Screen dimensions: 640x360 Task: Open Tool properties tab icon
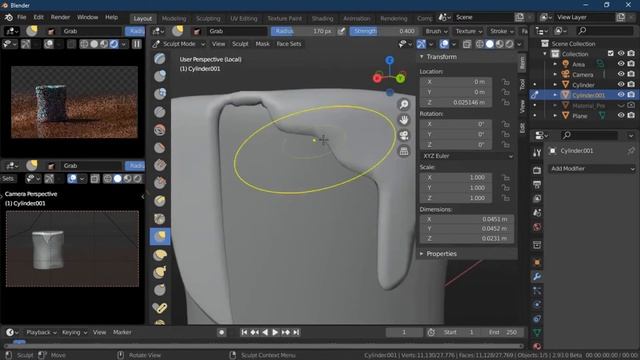tap(537, 152)
